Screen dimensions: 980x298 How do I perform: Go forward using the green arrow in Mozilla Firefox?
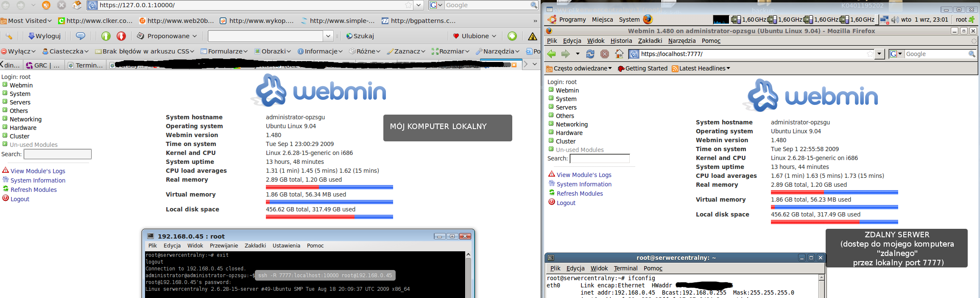566,54
